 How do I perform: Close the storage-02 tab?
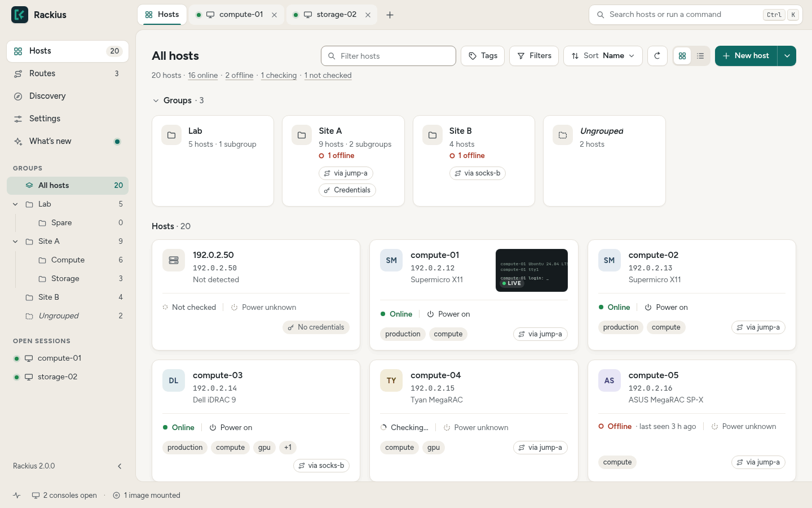[x=368, y=15]
